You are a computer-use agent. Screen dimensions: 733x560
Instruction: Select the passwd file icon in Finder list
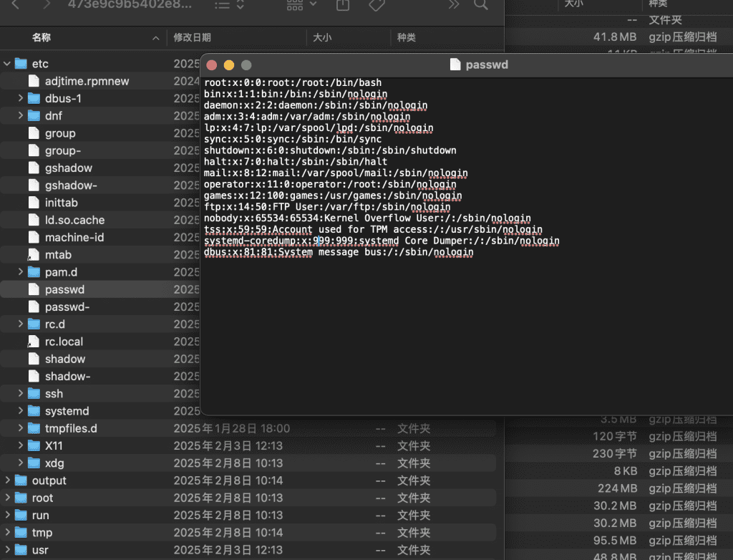[34, 289]
